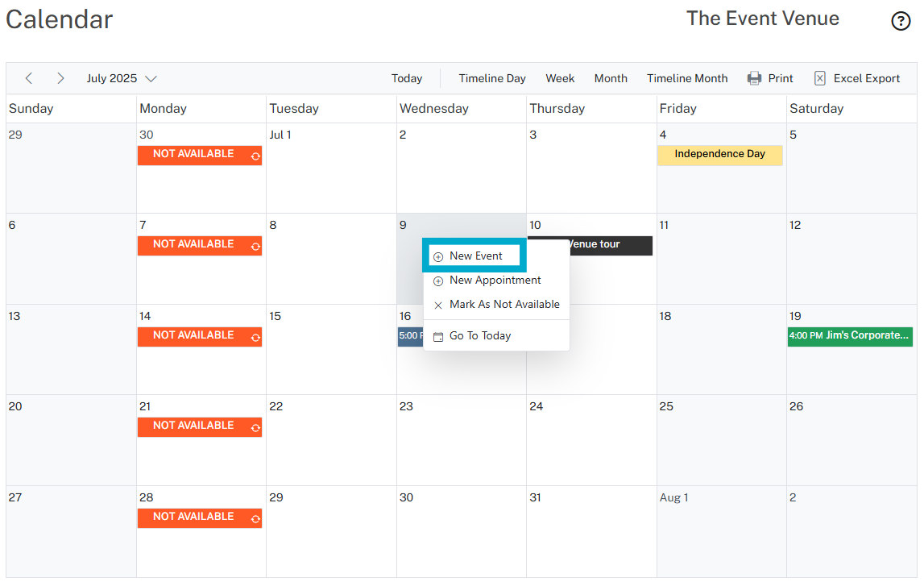Switch to Timeline Day view
Screen dimensions: 924x582
click(x=492, y=78)
